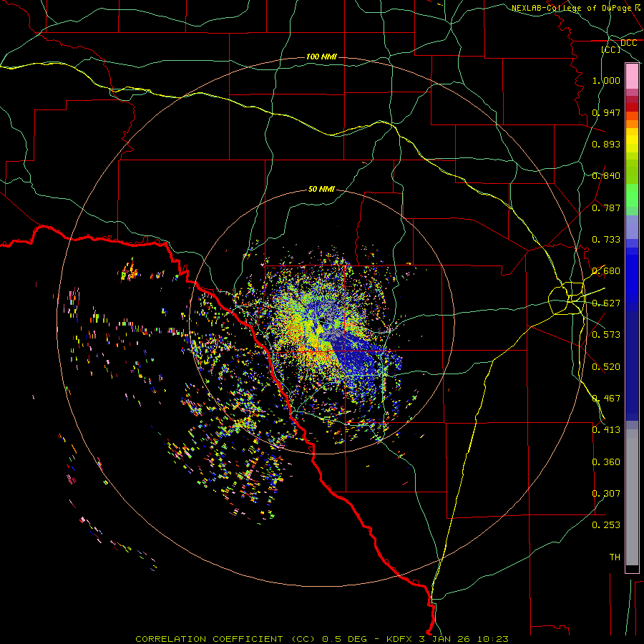644x644 pixels.
Task: Select the 0.947 scale value
Action: (x=606, y=112)
